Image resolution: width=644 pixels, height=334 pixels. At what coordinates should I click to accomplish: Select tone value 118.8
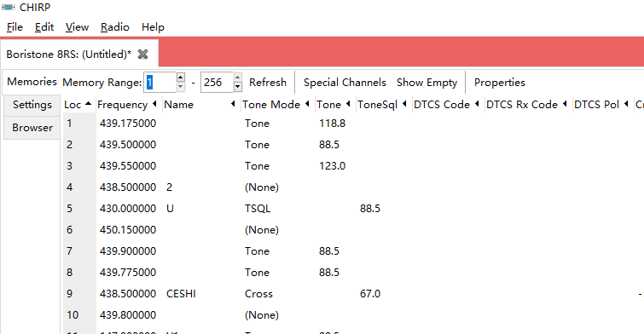pyautogui.click(x=333, y=123)
